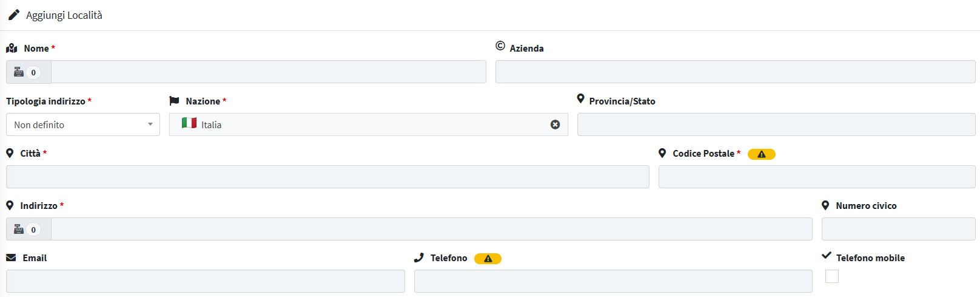Click into the Azienda text field

pos(736,72)
